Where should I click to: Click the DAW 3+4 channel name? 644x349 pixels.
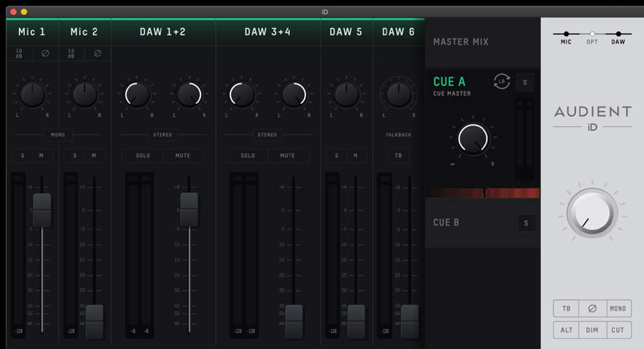[268, 32]
